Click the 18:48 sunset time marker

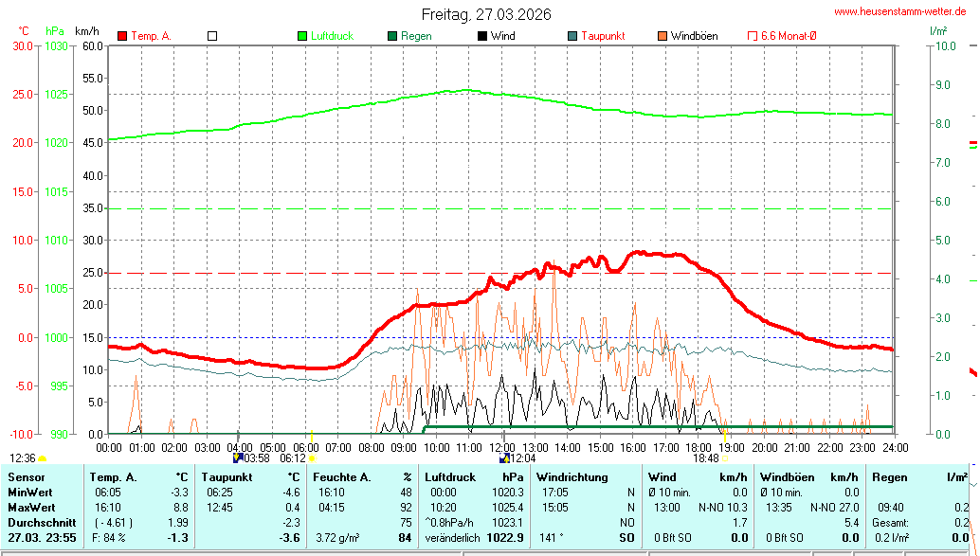[705, 458]
